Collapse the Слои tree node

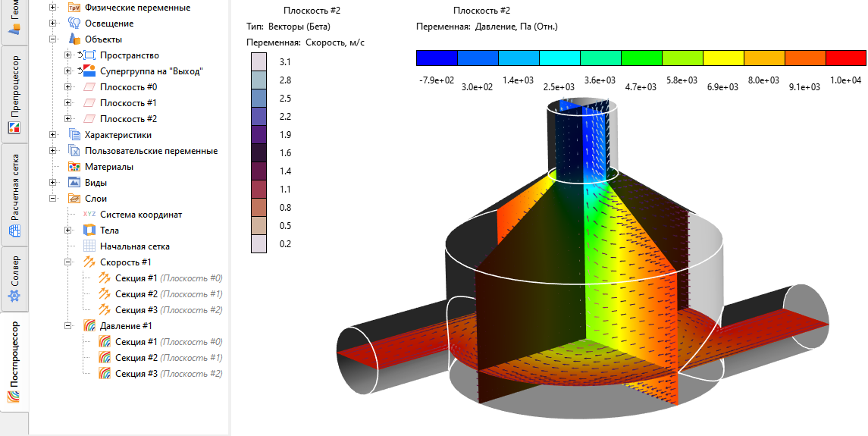[53, 199]
